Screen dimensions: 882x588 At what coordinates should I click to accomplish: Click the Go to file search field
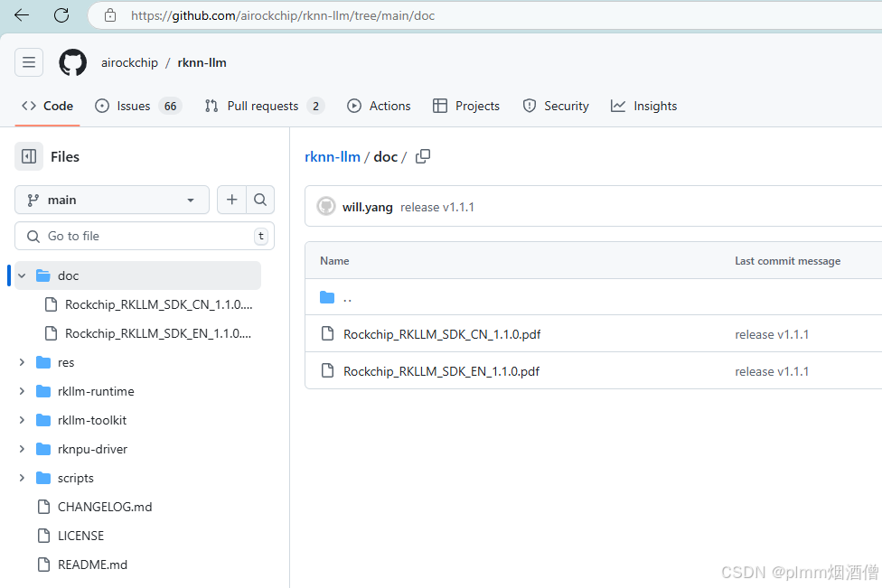145,236
